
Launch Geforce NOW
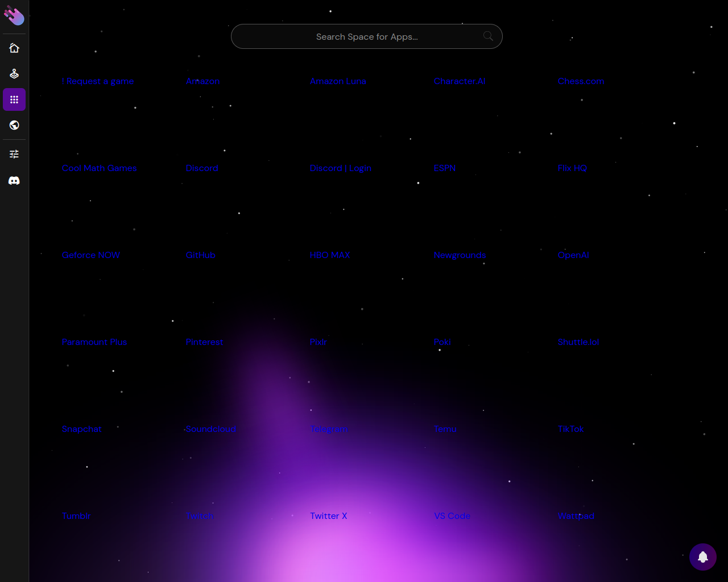click(91, 255)
